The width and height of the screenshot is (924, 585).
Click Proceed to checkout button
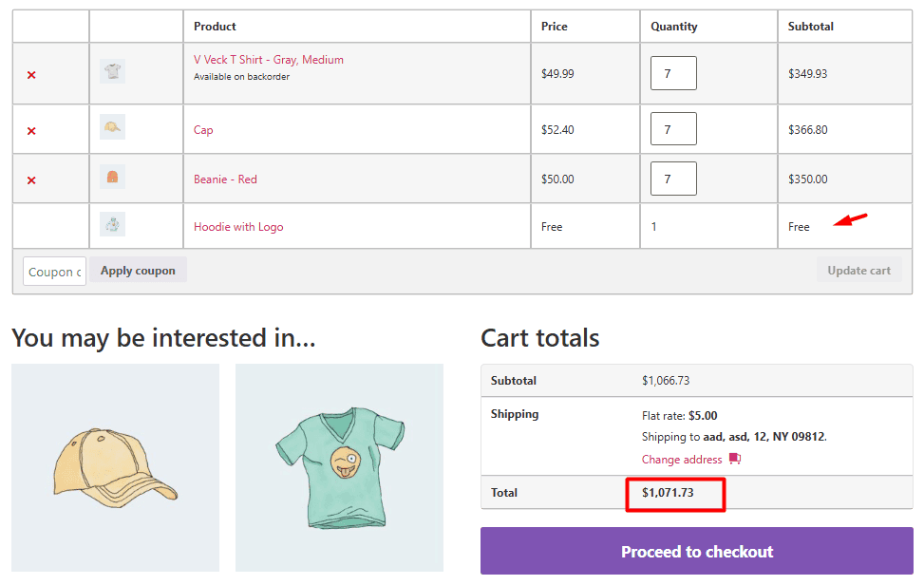[697, 552]
